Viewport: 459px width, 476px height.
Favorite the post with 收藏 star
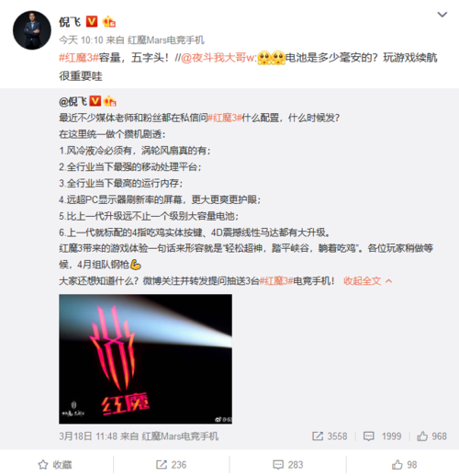tap(55, 465)
